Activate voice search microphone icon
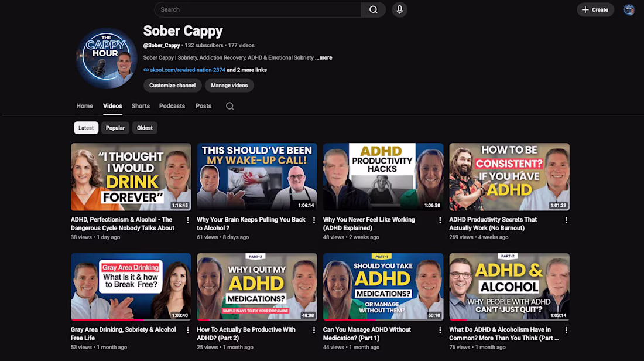This screenshot has height=361, width=644. (399, 9)
